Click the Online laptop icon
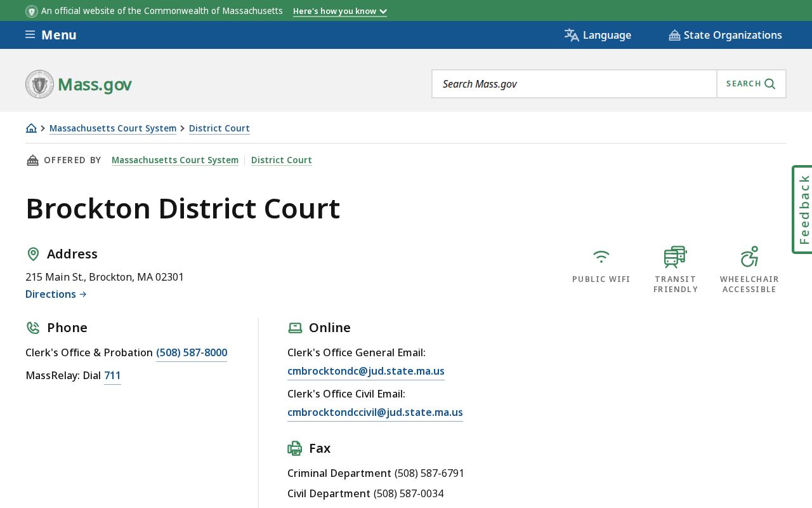Screen dimensions: 812x508 tap(295, 328)
